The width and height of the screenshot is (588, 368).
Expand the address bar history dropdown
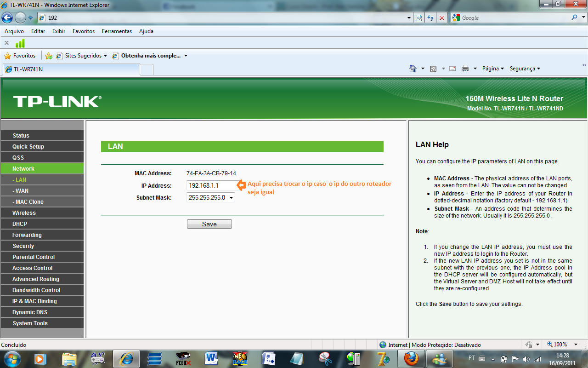coord(409,17)
